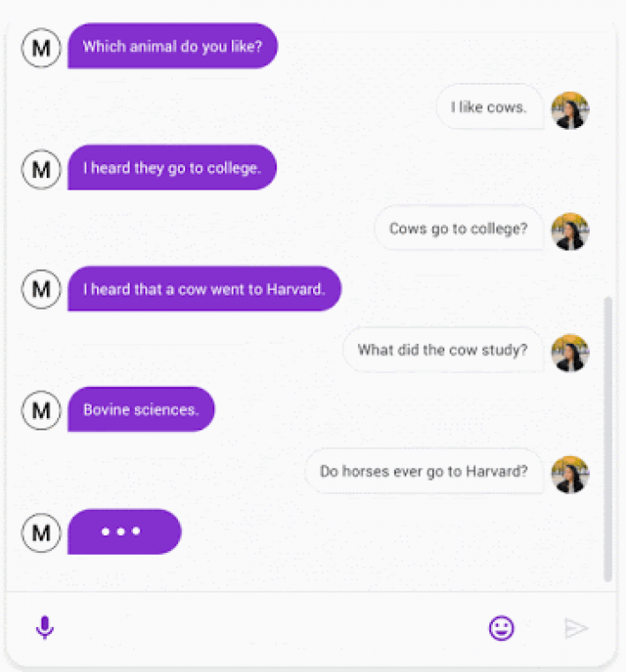
Task: Click the three-dot typing indicator bubble
Action: click(x=123, y=533)
